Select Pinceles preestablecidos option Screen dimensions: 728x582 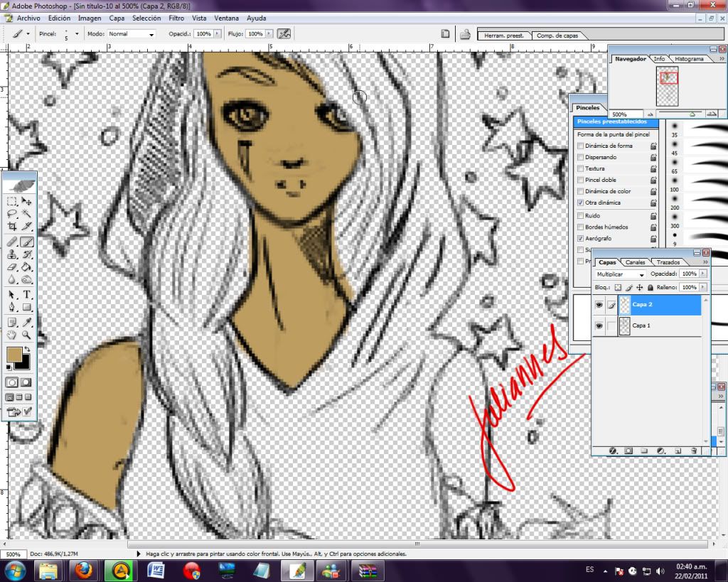coord(616,122)
